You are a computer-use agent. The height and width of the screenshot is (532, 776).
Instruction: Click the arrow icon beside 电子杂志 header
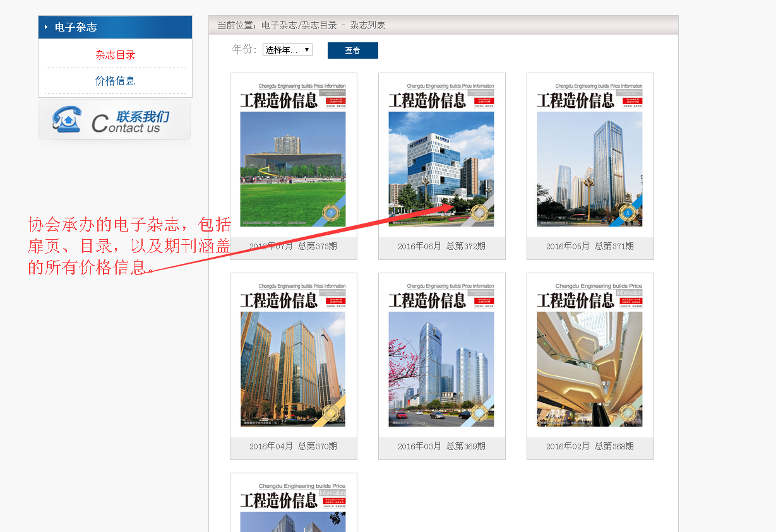point(46,27)
